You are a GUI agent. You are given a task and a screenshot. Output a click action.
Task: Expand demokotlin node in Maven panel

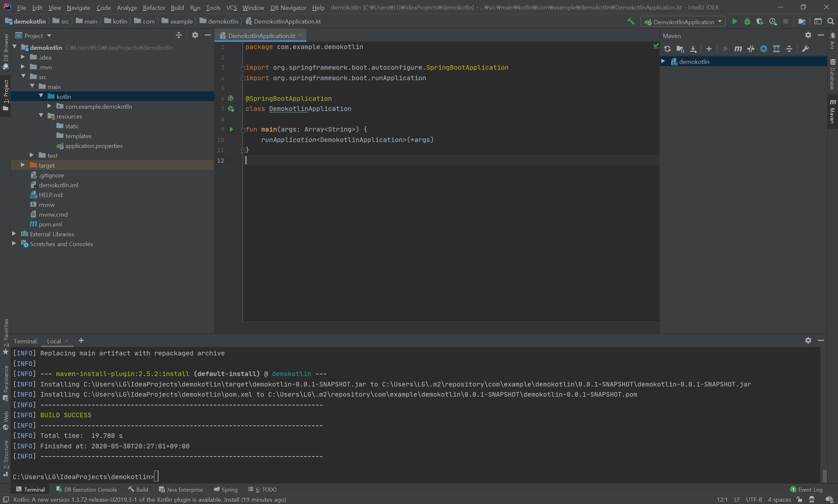(663, 61)
